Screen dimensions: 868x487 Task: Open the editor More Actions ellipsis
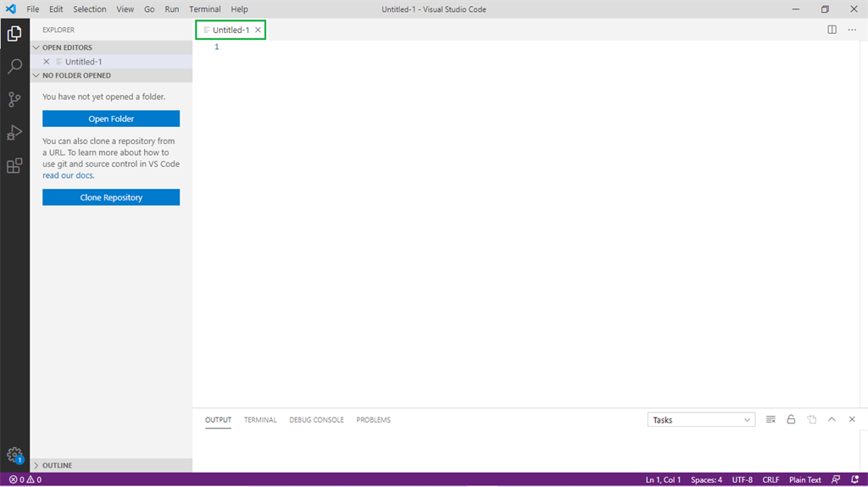[x=852, y=30]
